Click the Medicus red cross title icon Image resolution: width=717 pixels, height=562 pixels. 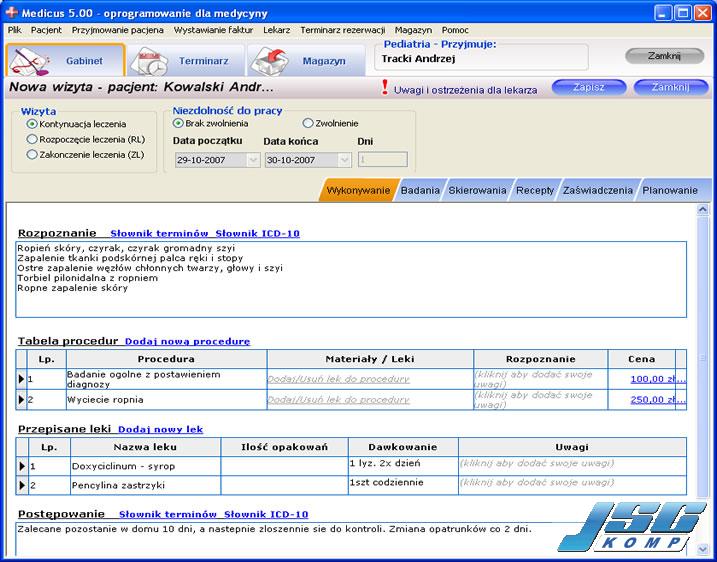coord(11,12)
